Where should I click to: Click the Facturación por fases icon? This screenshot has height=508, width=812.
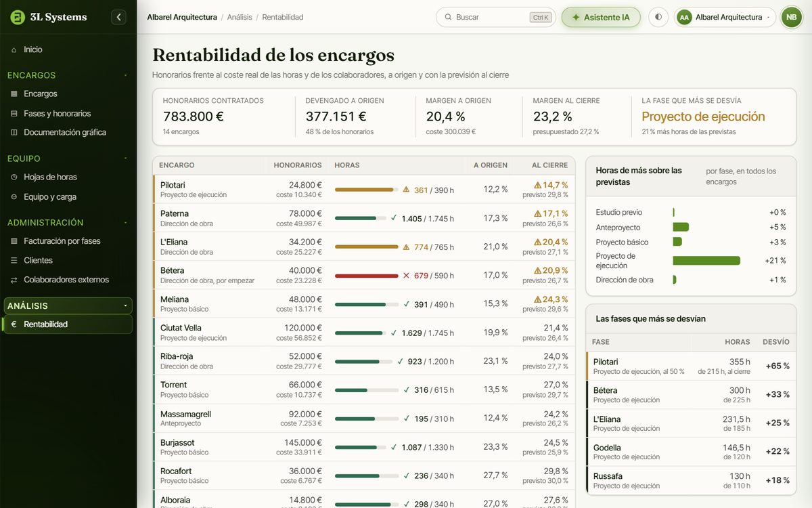[14, 241]
